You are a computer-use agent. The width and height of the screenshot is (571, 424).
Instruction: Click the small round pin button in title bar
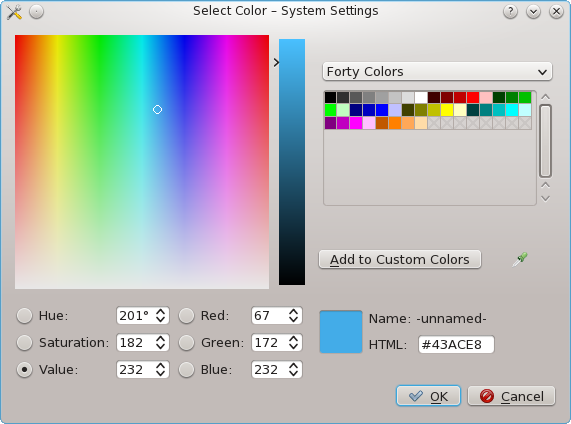(36, 12)
